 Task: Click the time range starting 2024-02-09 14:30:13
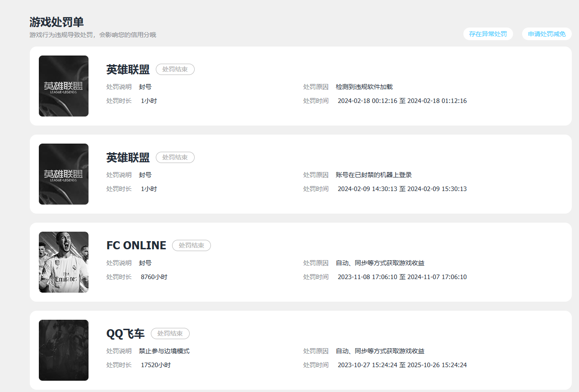click(402, 189)
